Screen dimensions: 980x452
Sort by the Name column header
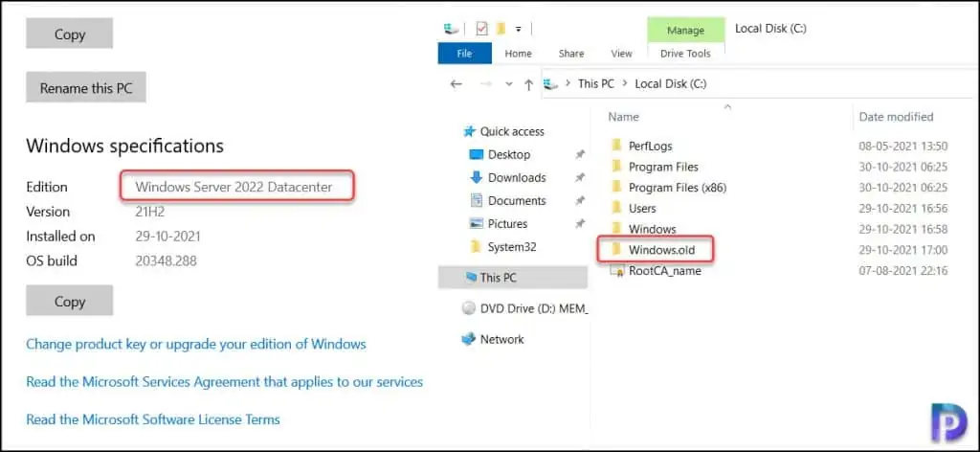point(624,117)
